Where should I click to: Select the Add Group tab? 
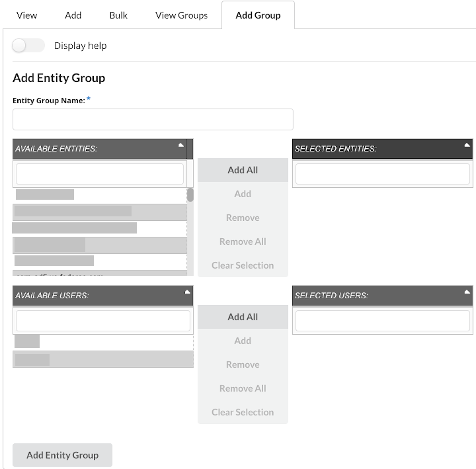click(x=258, y=15)
